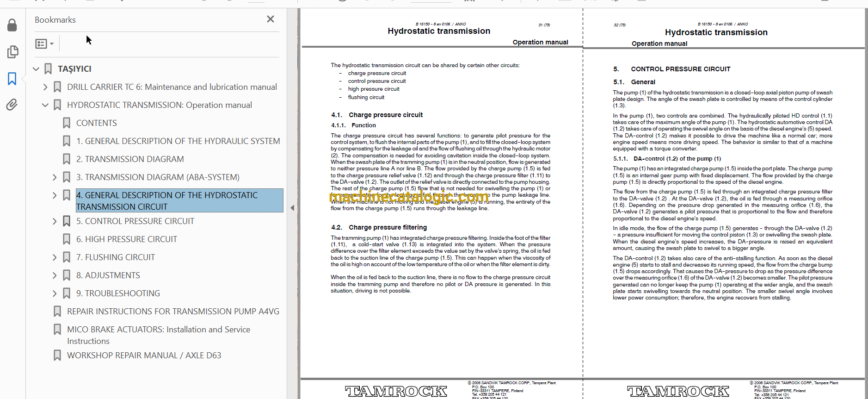Click the bookmark icon beside 2. TRANSMISSION DIAGRAM
This screenshot has height=399, width=868.
click(67, 159)
